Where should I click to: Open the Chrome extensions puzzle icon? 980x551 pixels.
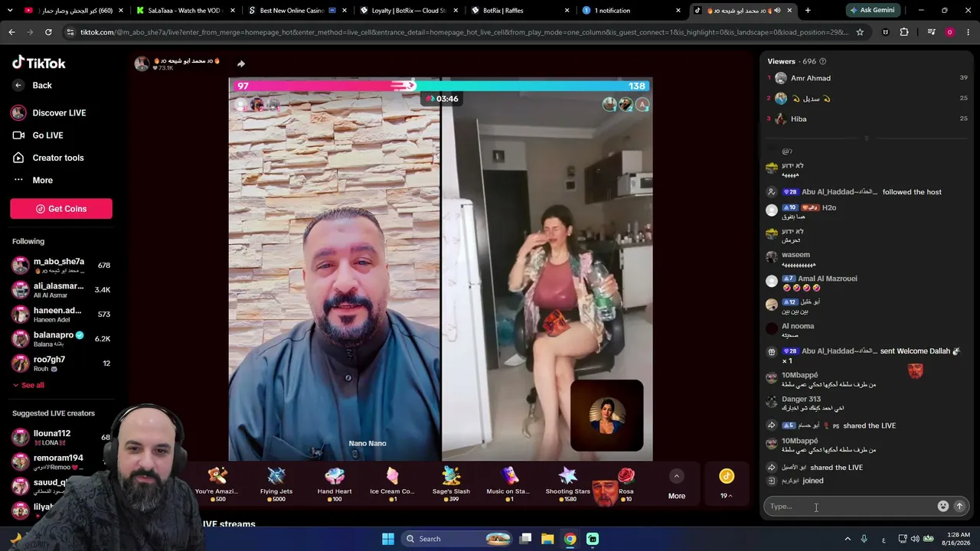(x=904, y=32)
